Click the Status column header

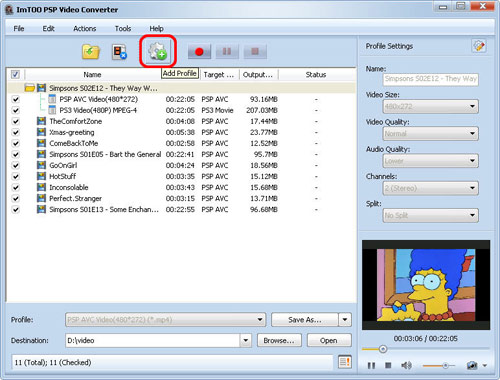click(x=316, y=74)
